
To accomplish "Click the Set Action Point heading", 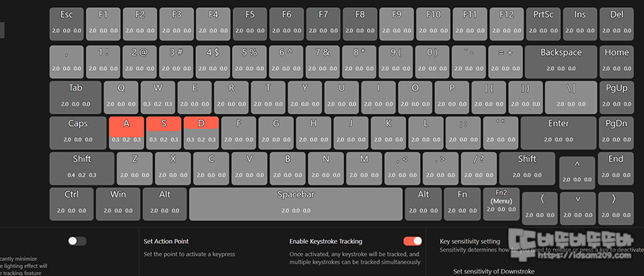I will pos(166,242).
